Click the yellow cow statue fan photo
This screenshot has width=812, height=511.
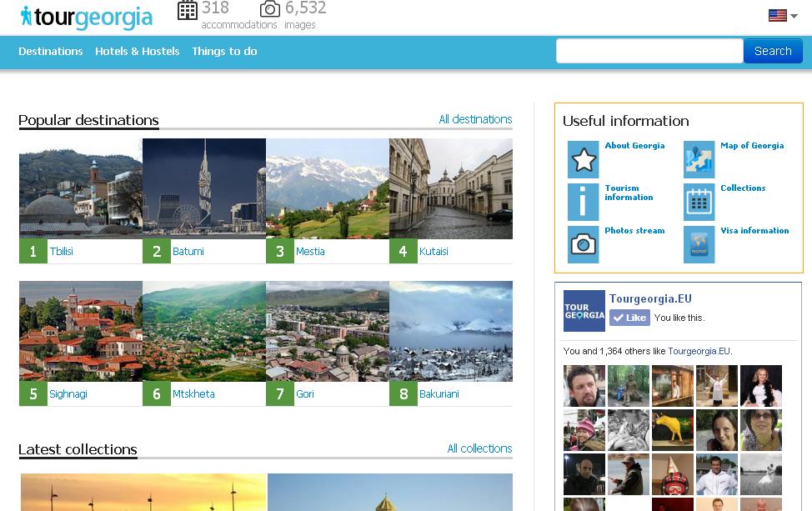[672, 430]
